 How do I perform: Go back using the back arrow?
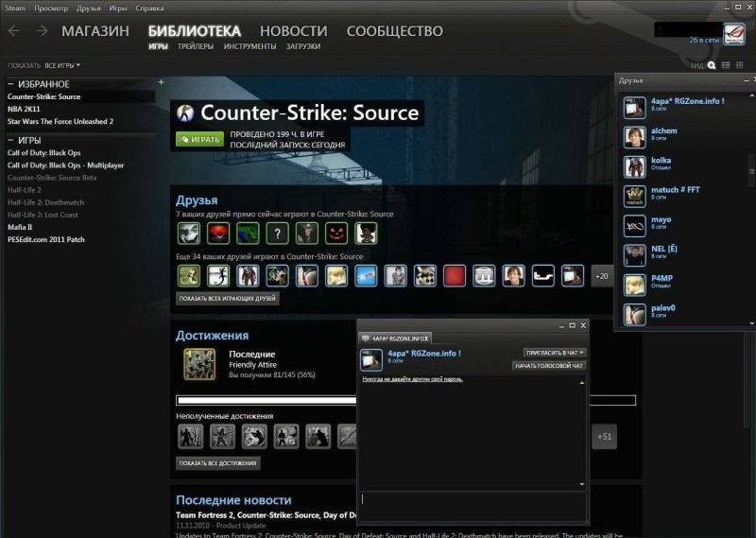(x=14, y=31)
